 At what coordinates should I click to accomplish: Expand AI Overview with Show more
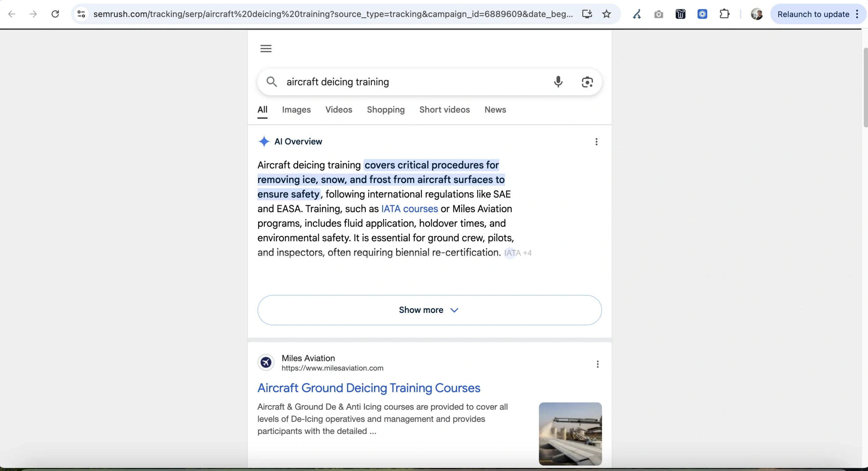coord(429,310)
